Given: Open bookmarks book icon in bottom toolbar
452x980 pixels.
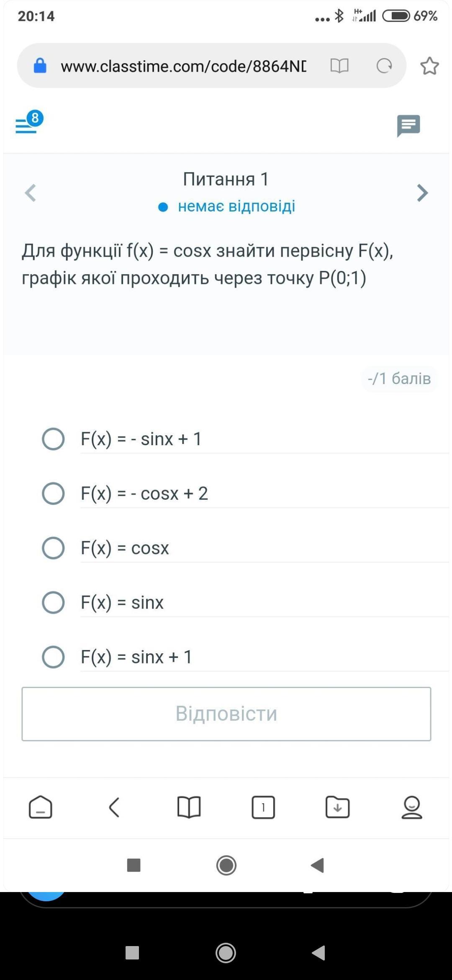Looking at the screenshot, I should coord(189,807).
